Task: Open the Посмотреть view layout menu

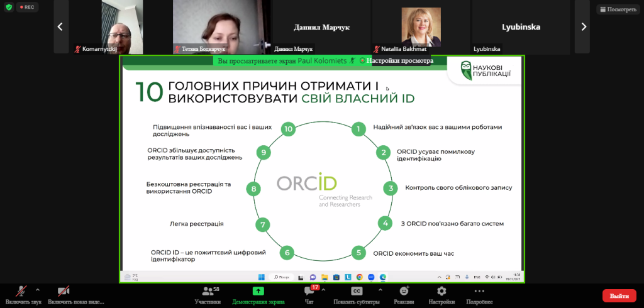Action: (617, 9)
